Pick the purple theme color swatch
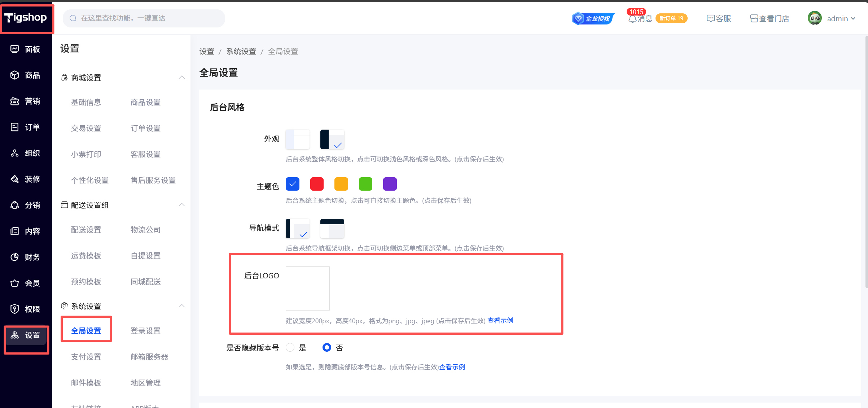Viewport: 868px width, 408px height. coord(390,184)
